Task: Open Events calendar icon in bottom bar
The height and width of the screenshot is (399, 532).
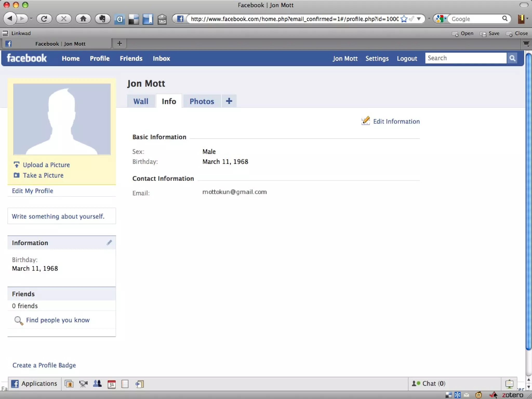Action: pyautogui.click(x=111, y=384)
